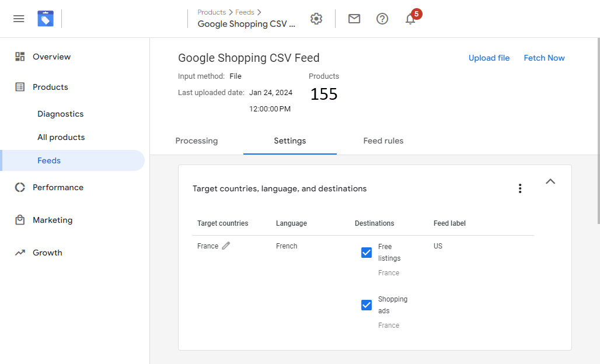600x364 pixels.
Task: Open the Feed rules tab
Action: tap(383, 141)
